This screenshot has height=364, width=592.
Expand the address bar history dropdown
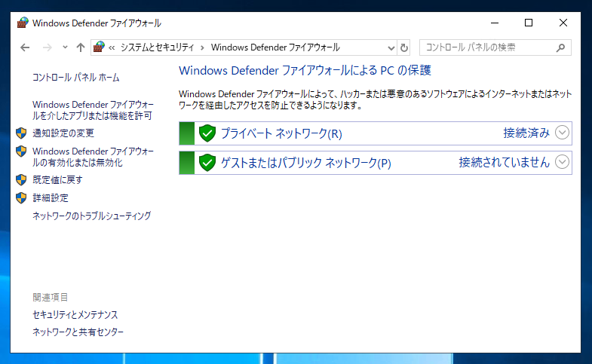coord(391,48)
